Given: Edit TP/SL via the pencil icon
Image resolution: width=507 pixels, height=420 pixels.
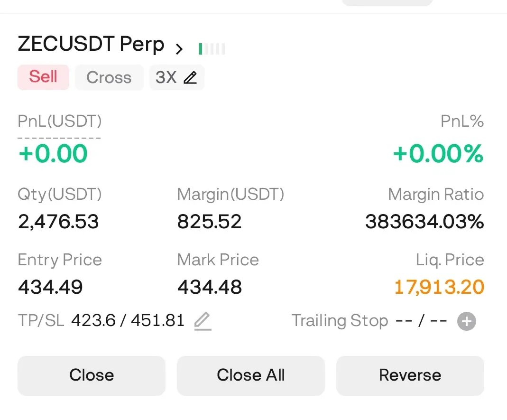Looking at the screenshot, I should 203,321.
